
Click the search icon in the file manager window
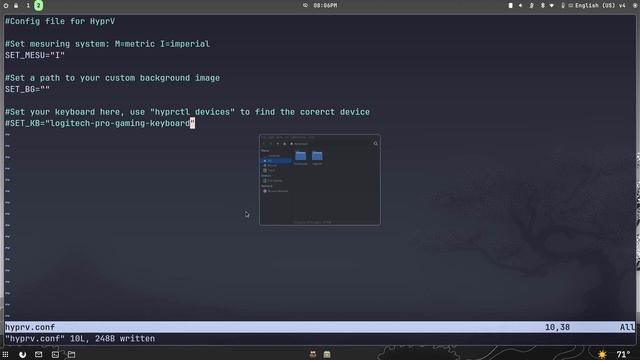tap(376, 143)
